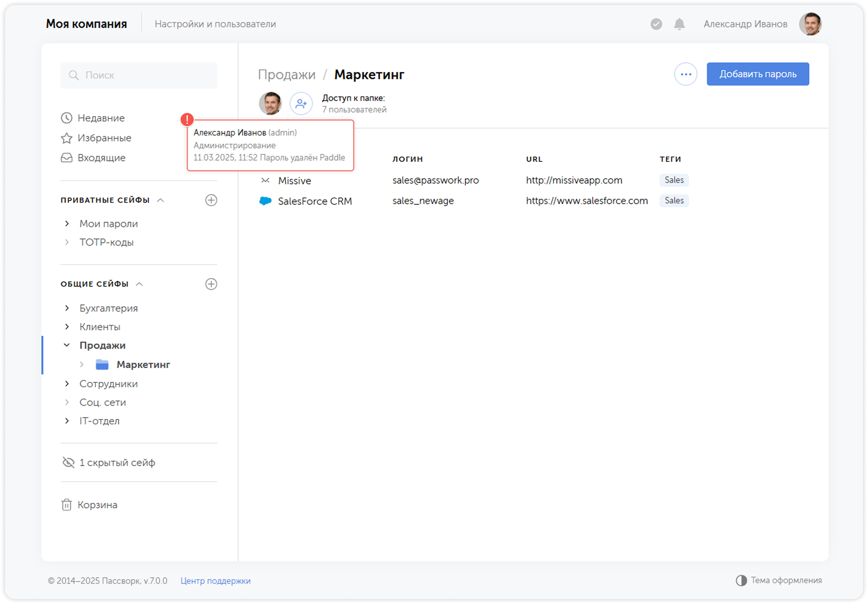The height and width of the screenshot is (604, 868).
Task: Select IT-отдел vault name
Action: click(x=99, y=421)
